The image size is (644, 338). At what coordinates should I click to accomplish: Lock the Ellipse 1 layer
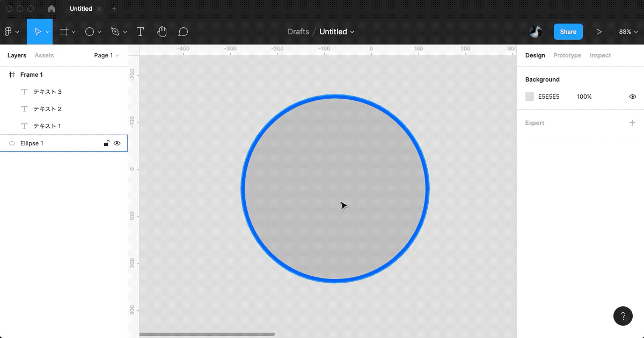[106, 143]
